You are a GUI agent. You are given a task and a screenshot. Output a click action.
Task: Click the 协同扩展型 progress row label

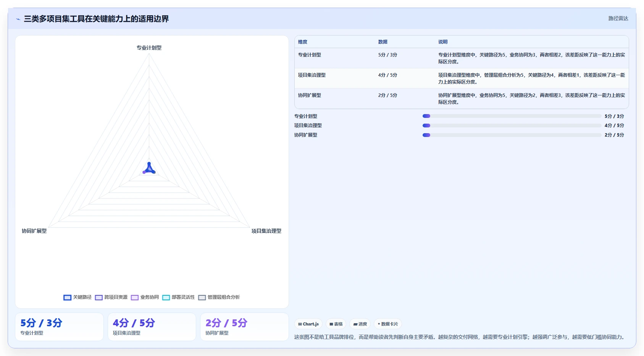[x=306, y=135]
